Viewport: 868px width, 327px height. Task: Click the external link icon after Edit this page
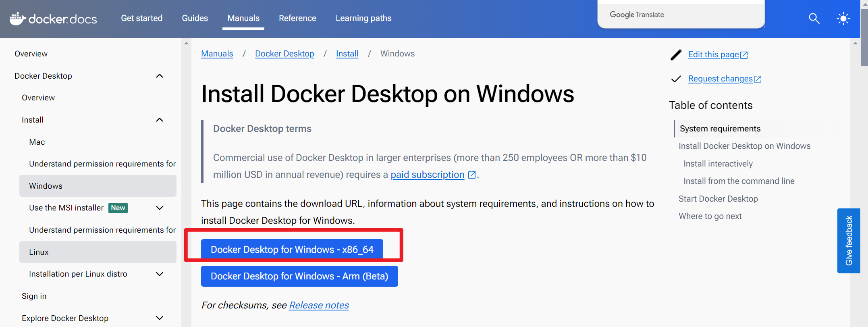(x=744, y=55)
